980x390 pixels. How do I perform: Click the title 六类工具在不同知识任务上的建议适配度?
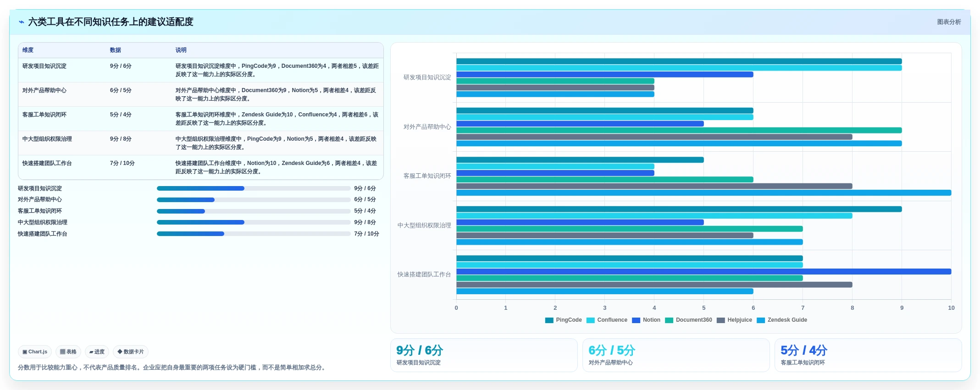(x=111, y=22)
